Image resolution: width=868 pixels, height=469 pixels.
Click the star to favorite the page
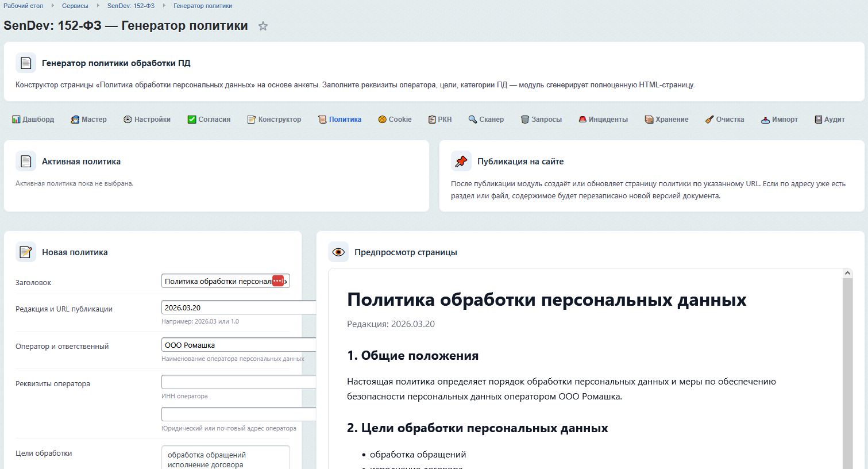(263, 25)
